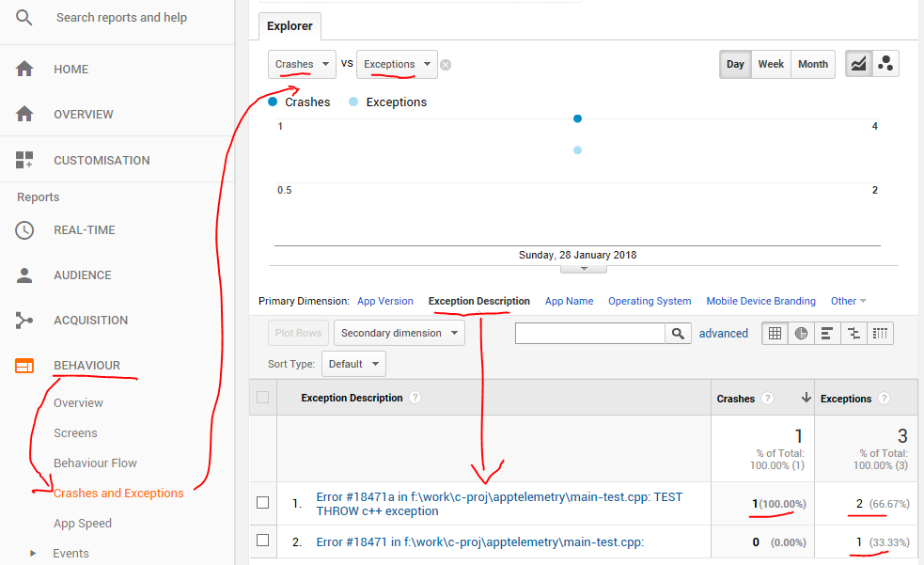924x565 pixels.
Task: Open the App Speed report
Action: (83, 524)
